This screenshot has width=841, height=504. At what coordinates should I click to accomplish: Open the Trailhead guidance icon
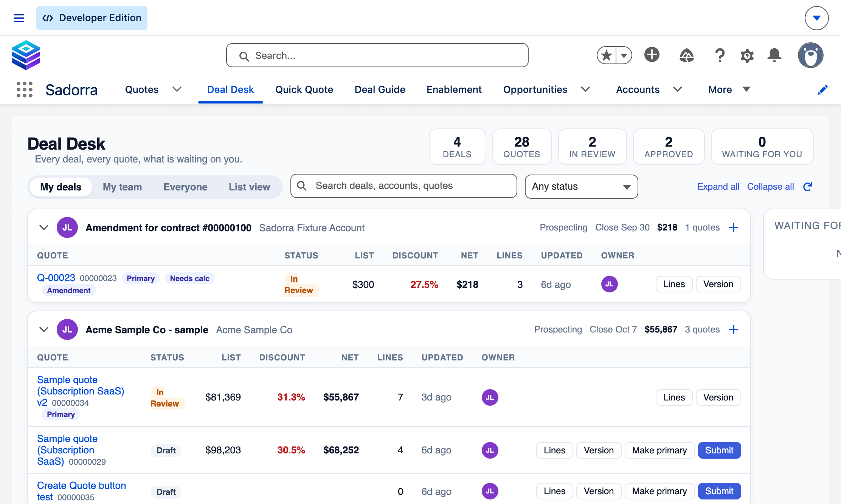(686, 56)
